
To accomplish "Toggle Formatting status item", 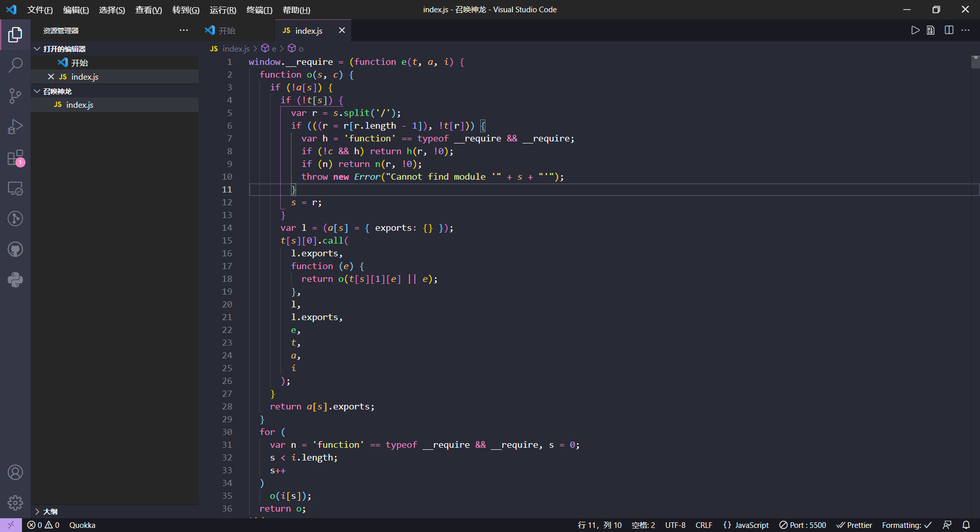I will (907, 525).
